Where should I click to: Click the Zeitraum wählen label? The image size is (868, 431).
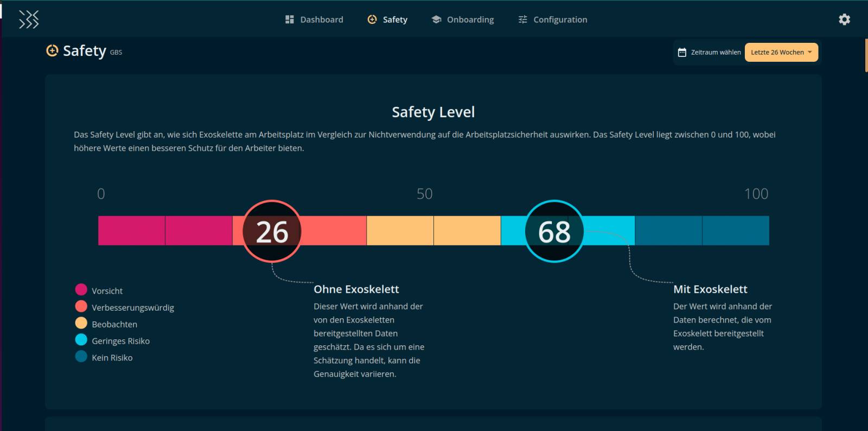click(716, 53)
